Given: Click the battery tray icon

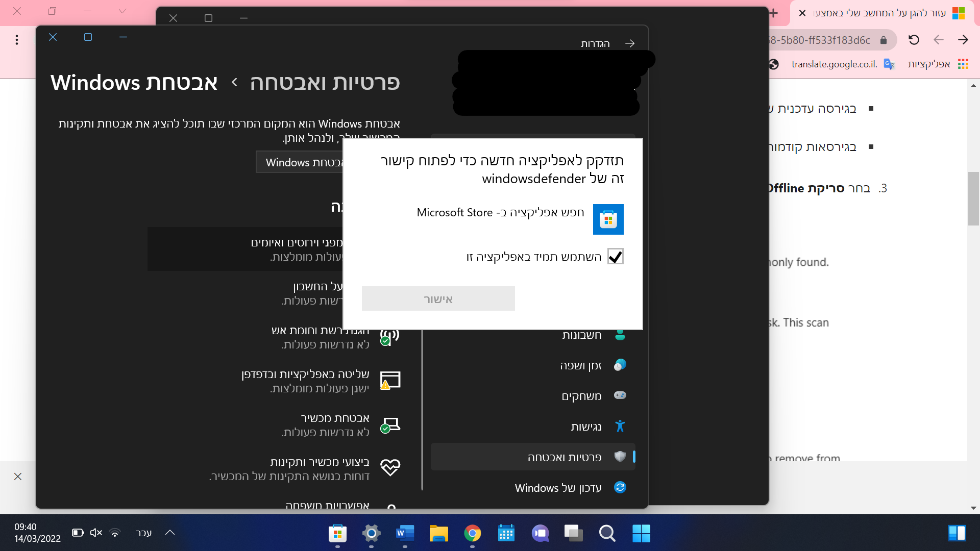Looking at the screenshot, I should (x=78, y=533).
